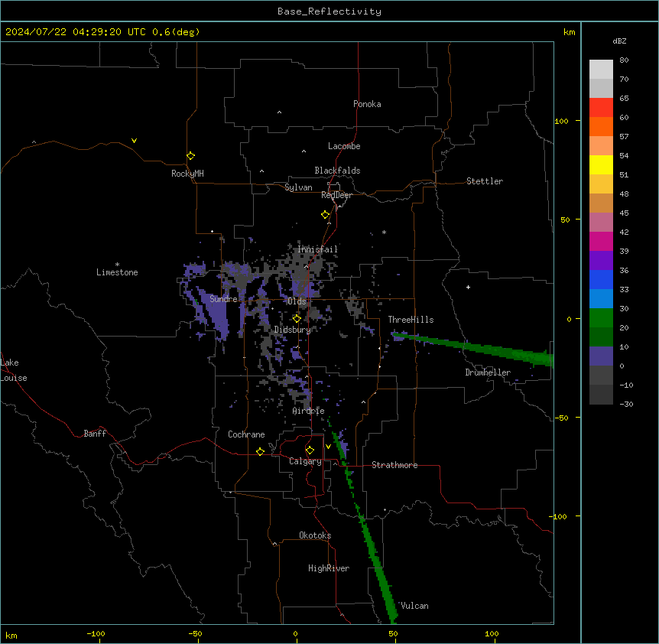Select the yellow V marker east of Calgary

328,447
